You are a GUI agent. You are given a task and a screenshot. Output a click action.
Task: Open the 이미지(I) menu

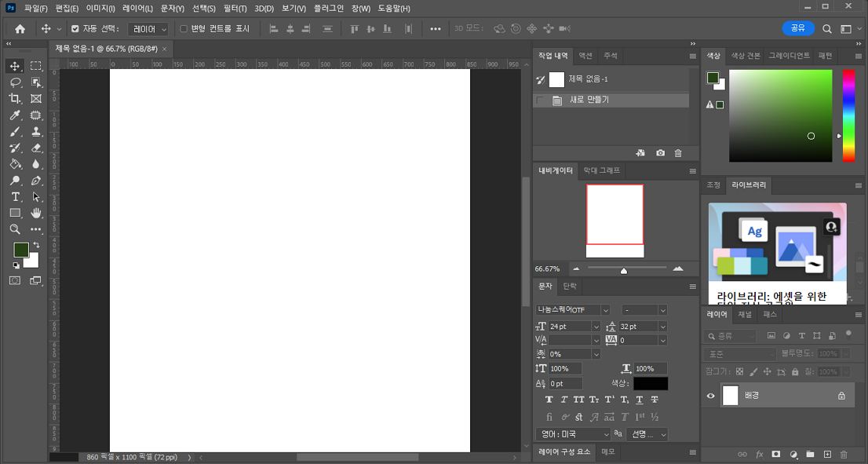(100, 9)
